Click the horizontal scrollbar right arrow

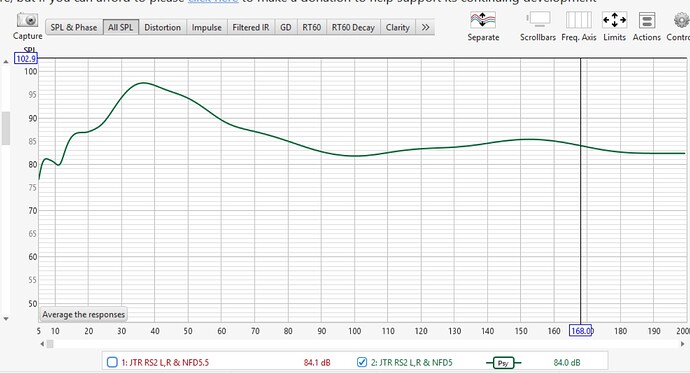click(683, 344)
